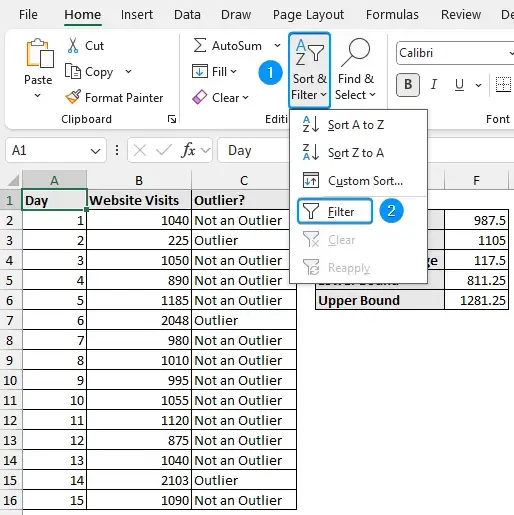Click the formula bar Cancel X
The image size is (514, 515).
(140, 150)
